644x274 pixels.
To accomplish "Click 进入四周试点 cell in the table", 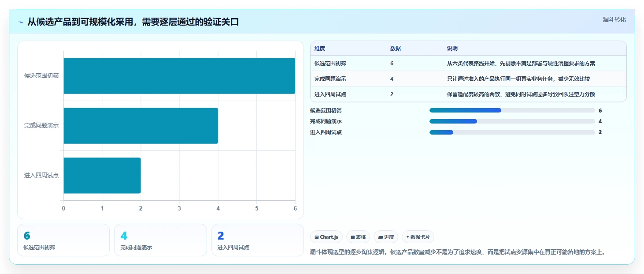I will pos(330,94).
